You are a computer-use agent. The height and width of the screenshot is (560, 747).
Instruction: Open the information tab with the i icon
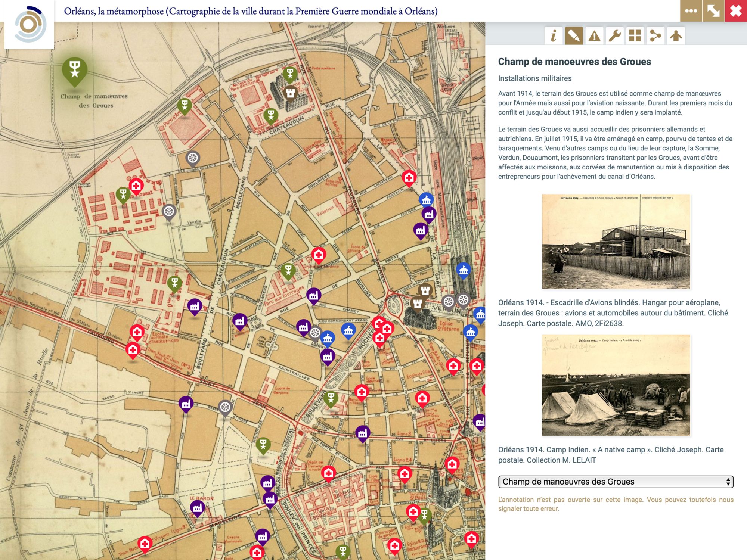[x=553, y=36]
